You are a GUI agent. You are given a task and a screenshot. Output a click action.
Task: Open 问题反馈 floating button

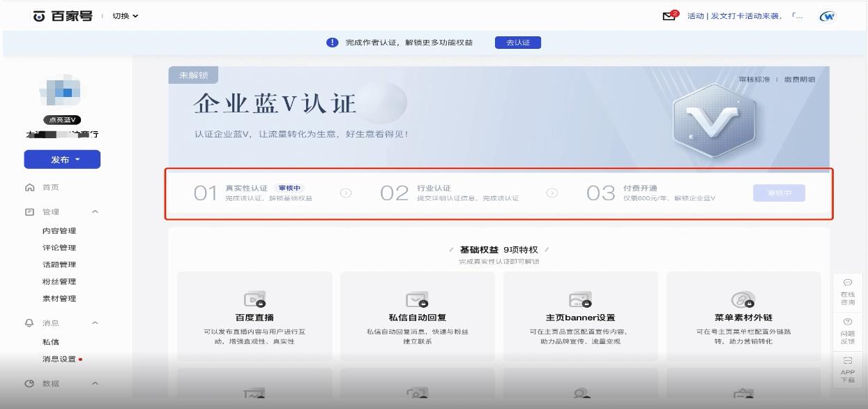[848, 331]
